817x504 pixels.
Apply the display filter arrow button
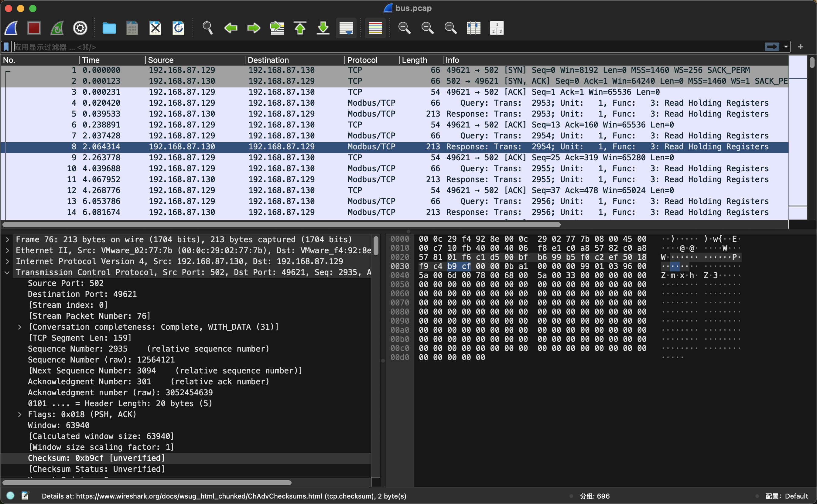(x=772, y=47)
